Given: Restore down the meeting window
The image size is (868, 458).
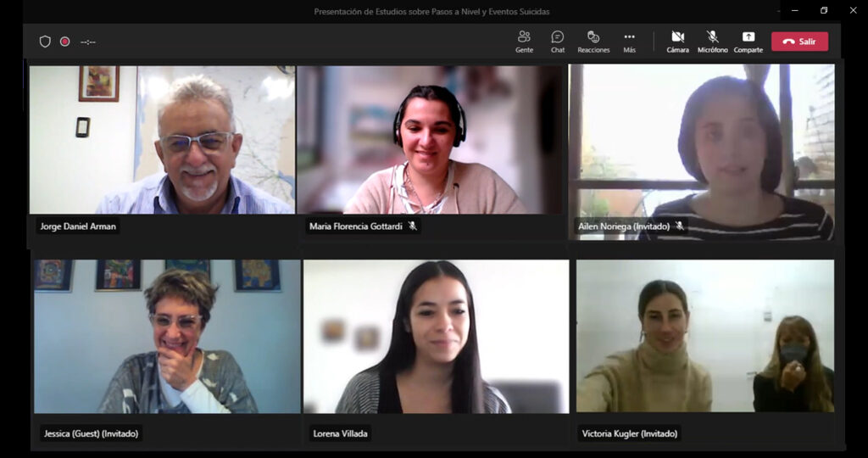Looking at the screenshot, I should click(x=824, y=10).
